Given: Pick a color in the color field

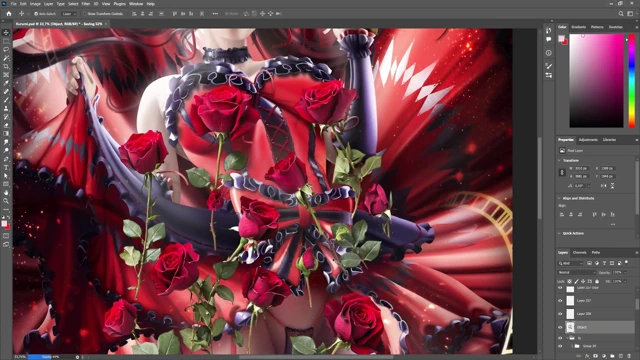Looking at the screenshot, I should point(597,81).
